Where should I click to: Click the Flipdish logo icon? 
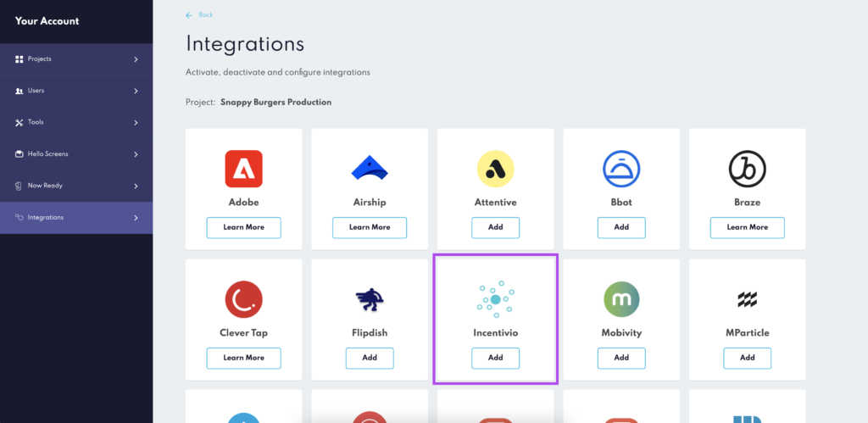[370, 299]
